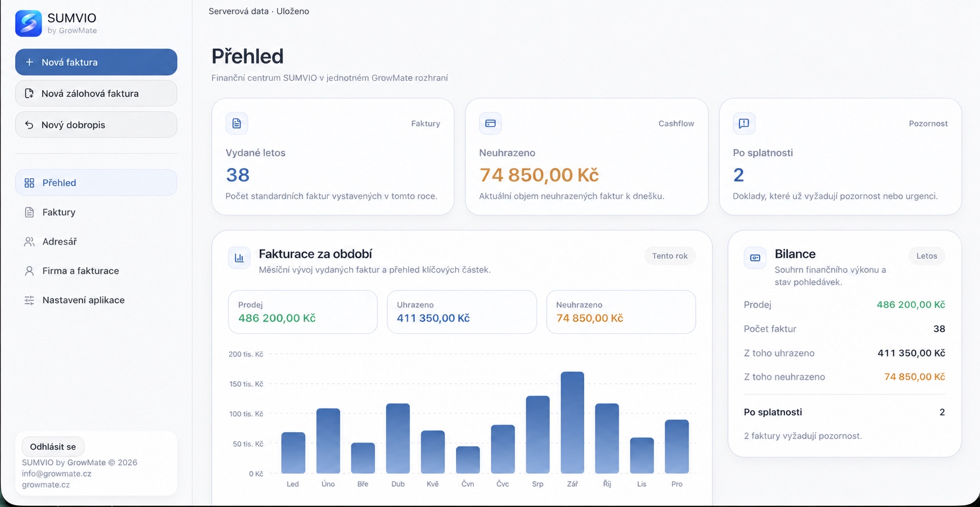The height and width of the screenshot is (507, 980).
Task: Click the contacts icon next to Adresář
Action: (29, 242)
